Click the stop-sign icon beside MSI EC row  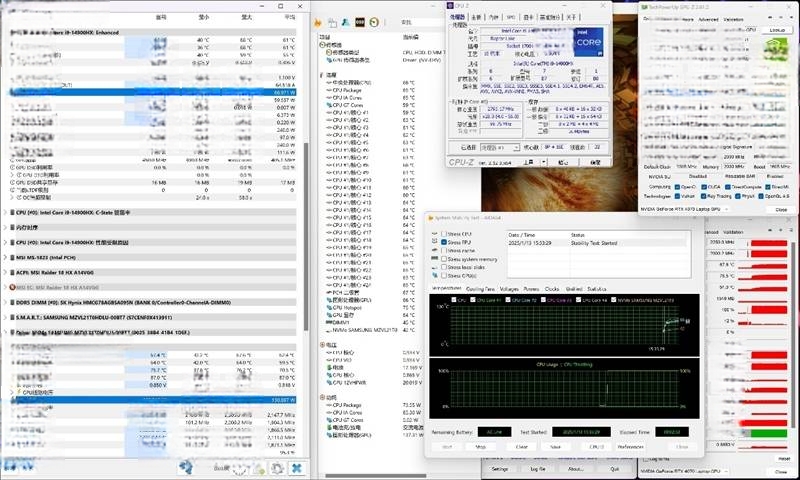coord(12,288)
